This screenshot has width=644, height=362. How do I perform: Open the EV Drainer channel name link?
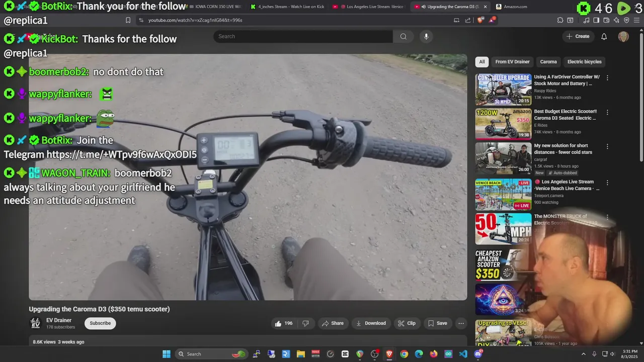pos(59,320)
